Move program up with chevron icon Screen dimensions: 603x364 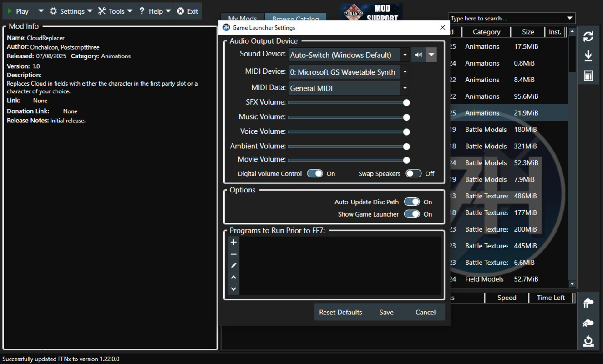pyautogui.click(x=233, y=277)
